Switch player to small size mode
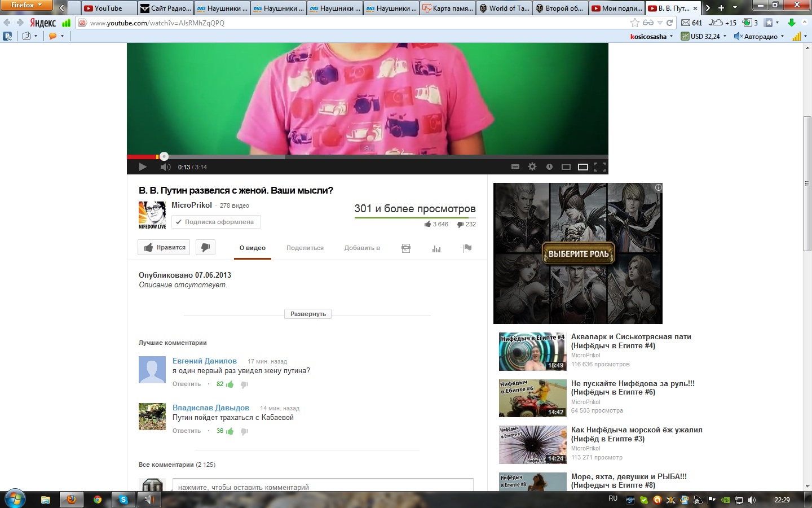 pos(566,167)
